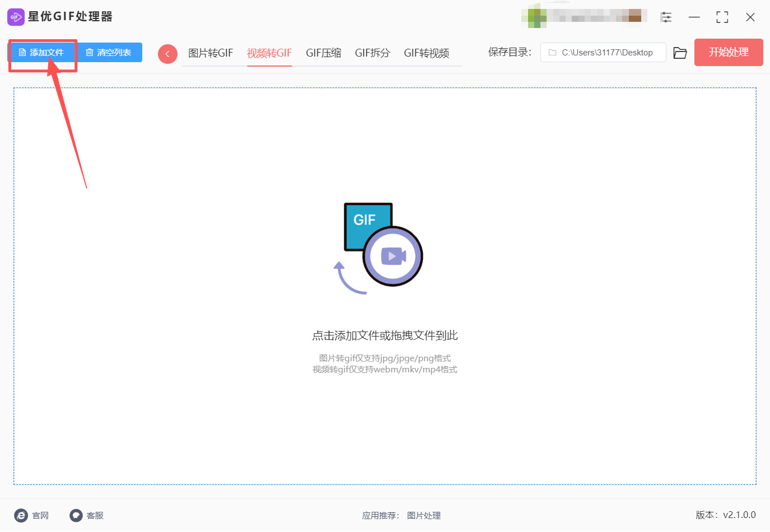Switch to the 图片转GIF tab

(x=211, y=53)
